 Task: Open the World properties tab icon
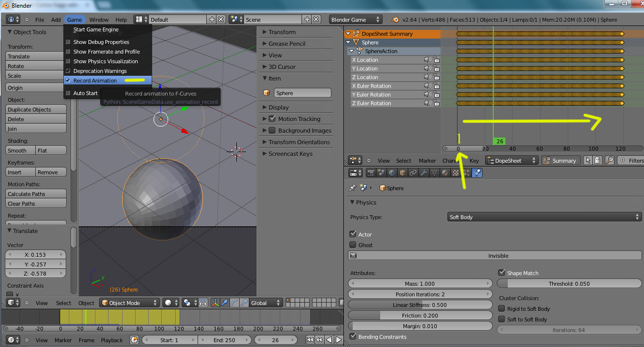(392, 173)
